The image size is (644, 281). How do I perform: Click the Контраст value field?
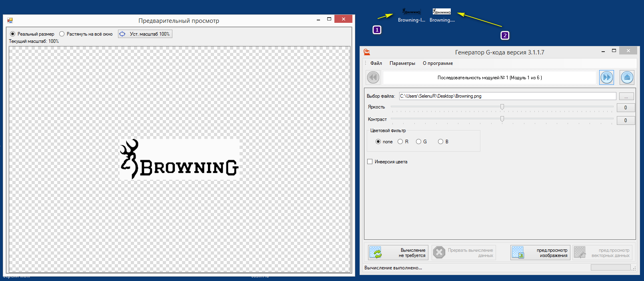pos(626,120)
